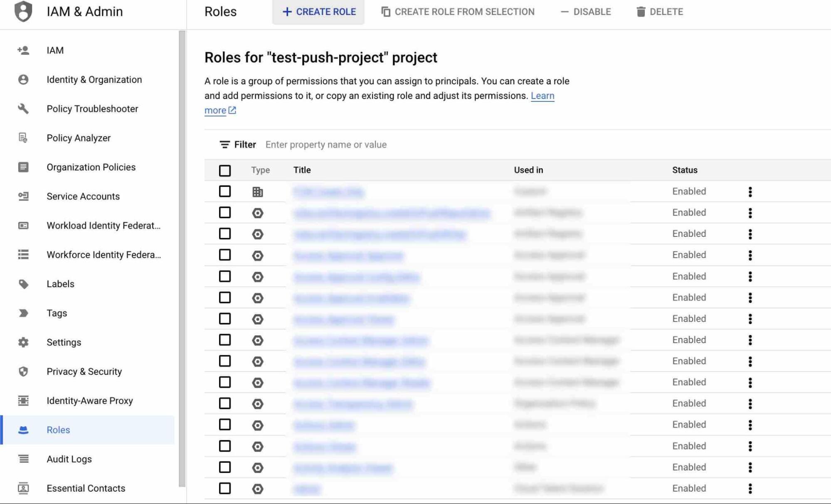Click the three-dot menu on second row

tap(751, 212)
